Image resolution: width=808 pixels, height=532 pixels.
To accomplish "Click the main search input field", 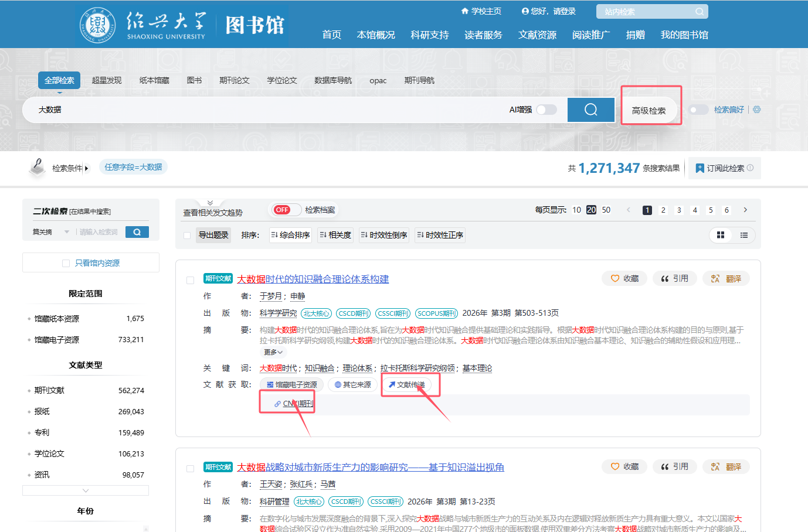I will [264, 110].
